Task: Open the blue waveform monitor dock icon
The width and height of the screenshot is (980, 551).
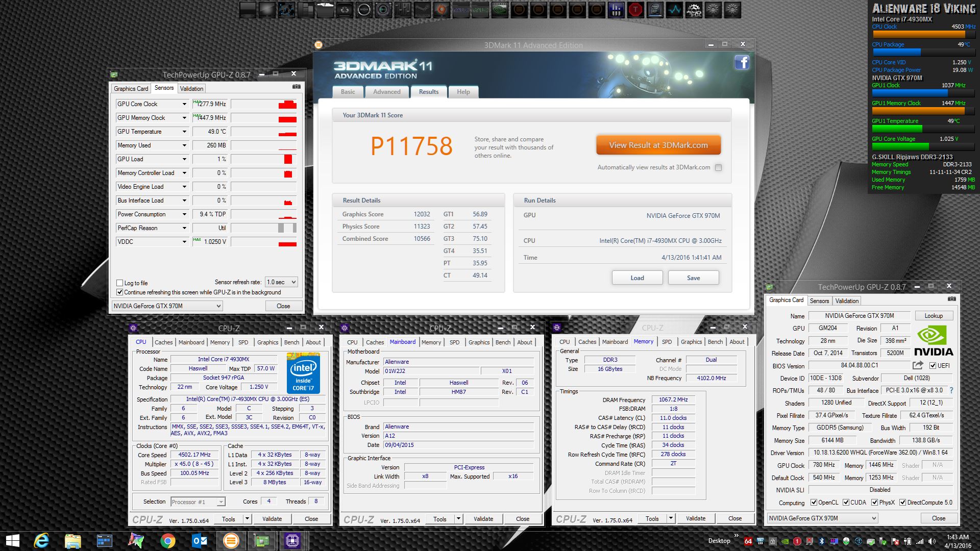Action: [x=674, y=9]
